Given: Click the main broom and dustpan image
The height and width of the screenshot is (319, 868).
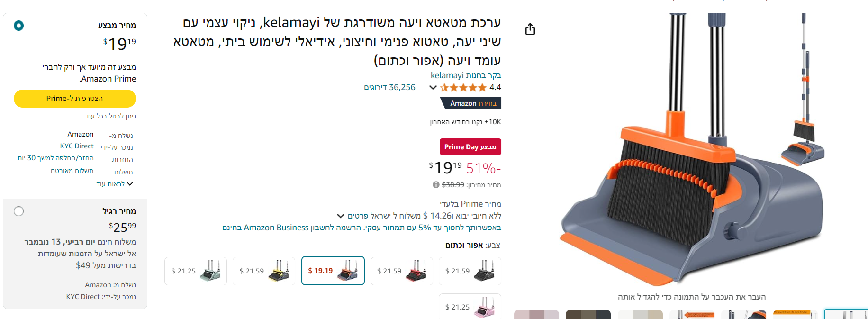Looking at the screenshot, I should pos(691,149).
